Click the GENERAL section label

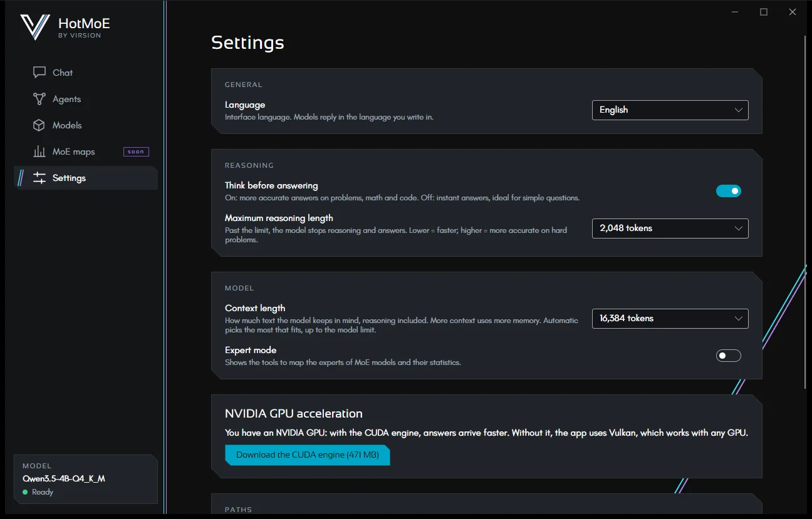(244, 85)
